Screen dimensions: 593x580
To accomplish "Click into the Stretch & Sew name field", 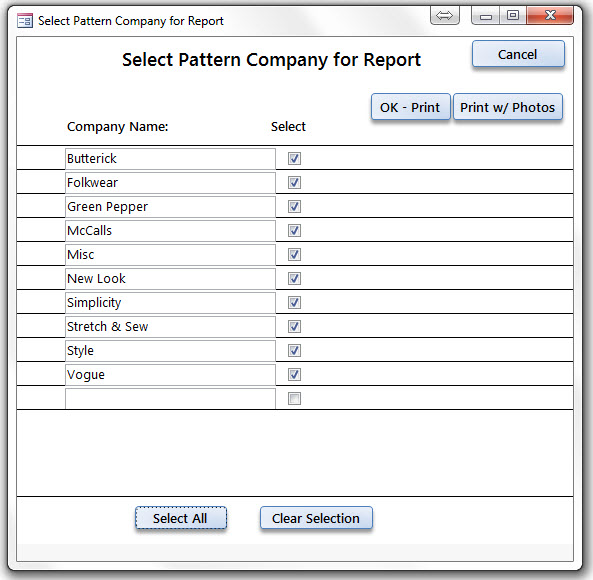I will click(x=170, y=327).
